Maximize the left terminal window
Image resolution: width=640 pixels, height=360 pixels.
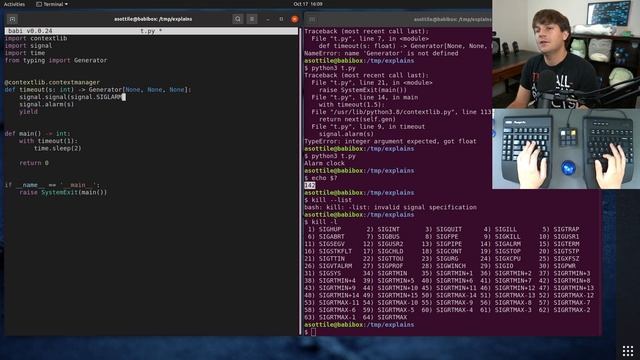click(281, 19)
